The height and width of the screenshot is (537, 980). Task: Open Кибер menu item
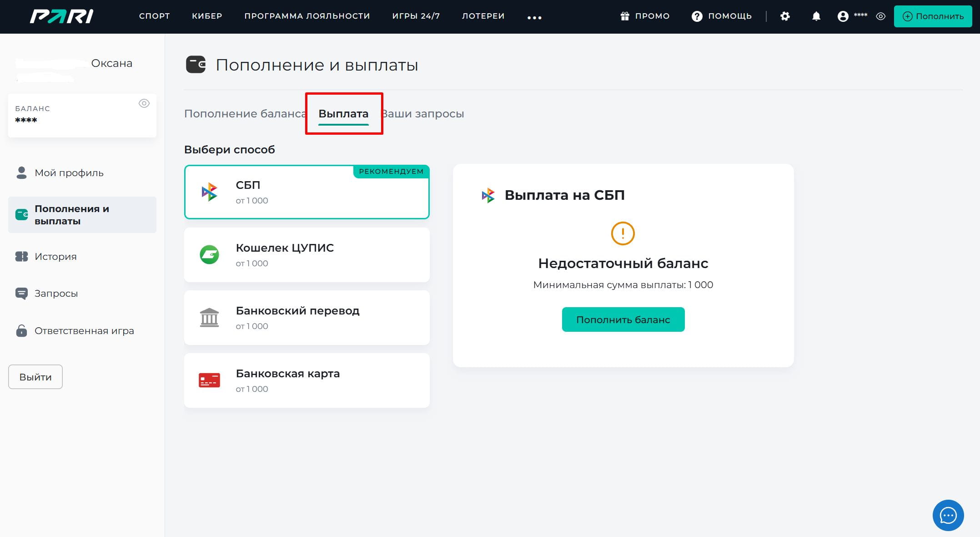[207, 16]
